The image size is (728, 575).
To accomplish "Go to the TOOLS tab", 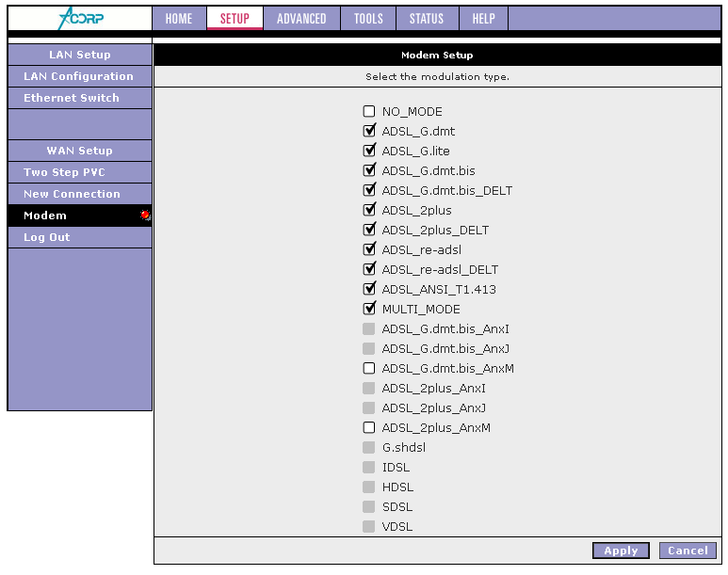I will [368, 19].
